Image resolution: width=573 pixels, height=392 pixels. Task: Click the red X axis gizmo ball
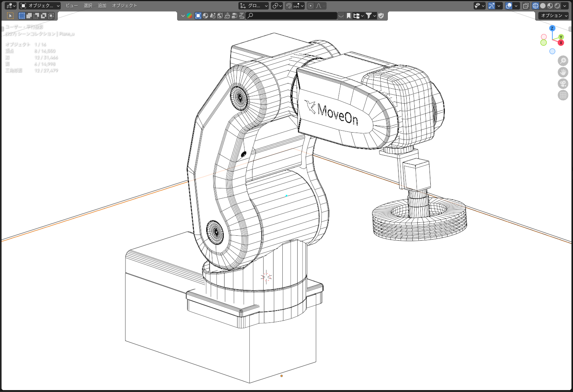point(561,43)
